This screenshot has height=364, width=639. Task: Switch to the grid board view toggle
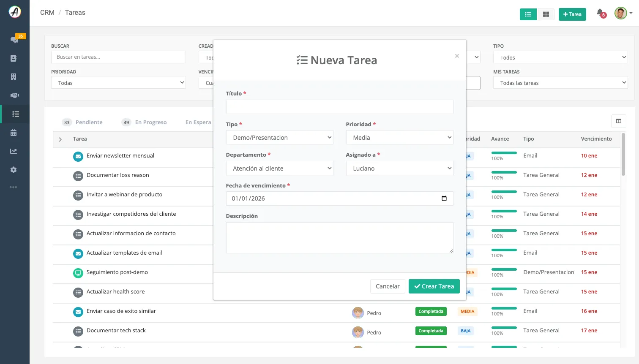click(x=546, y=14)
